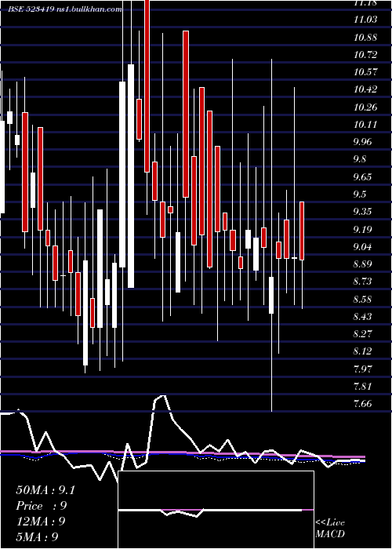Viewport: 392px width, 549px height.
Task: Click the 8.27 price axis label
Action: (364, 333)
